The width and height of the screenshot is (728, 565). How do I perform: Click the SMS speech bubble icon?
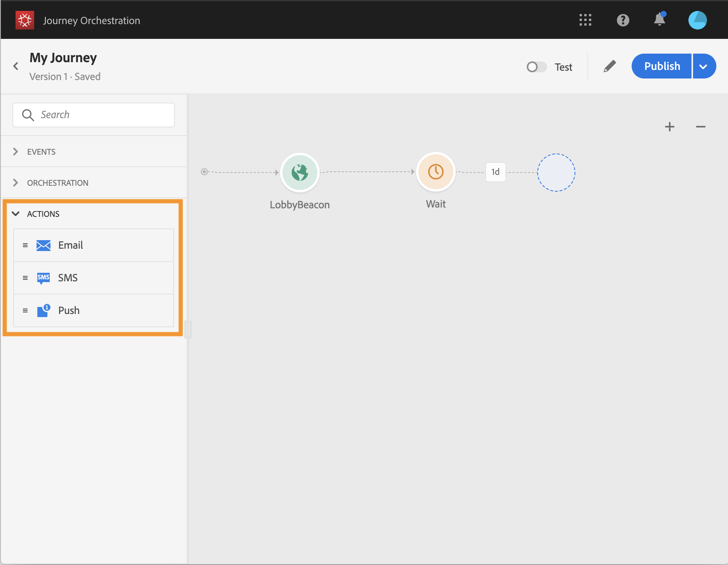click(44, 278)
